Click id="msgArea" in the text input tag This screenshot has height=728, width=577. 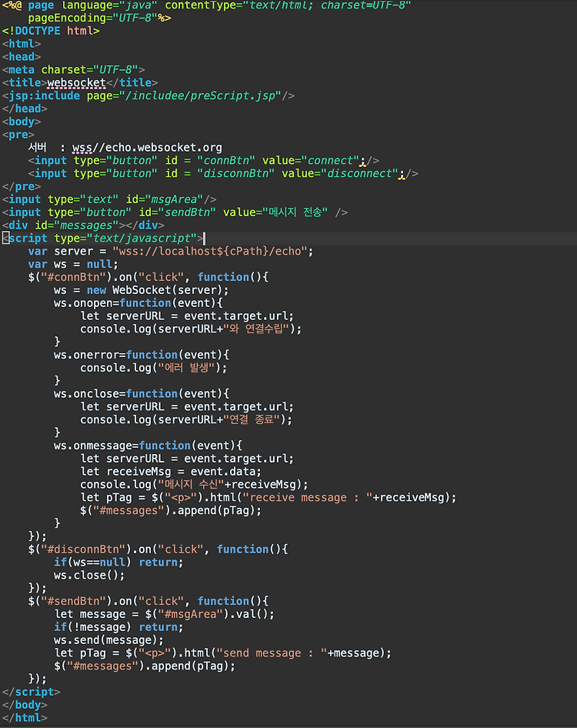[165, 199]
